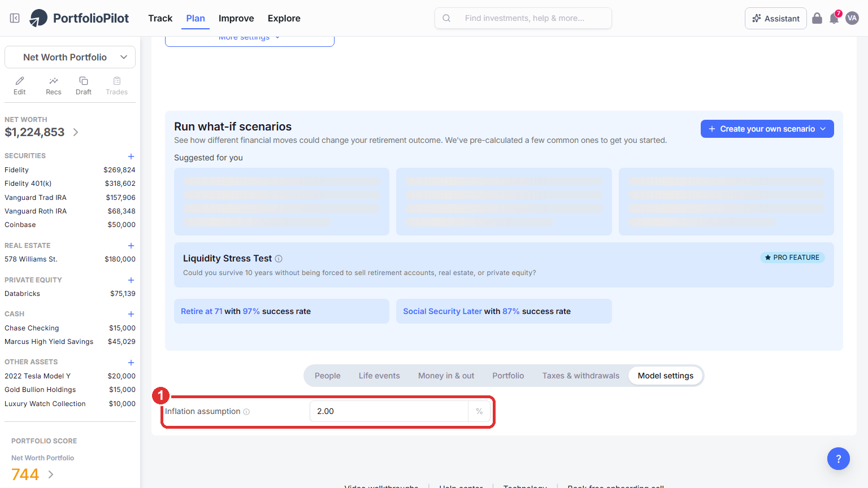The height and width of the screenshot is (488, 868).
Task: Open the lock icon in header
Action: [x=817, y=18]
